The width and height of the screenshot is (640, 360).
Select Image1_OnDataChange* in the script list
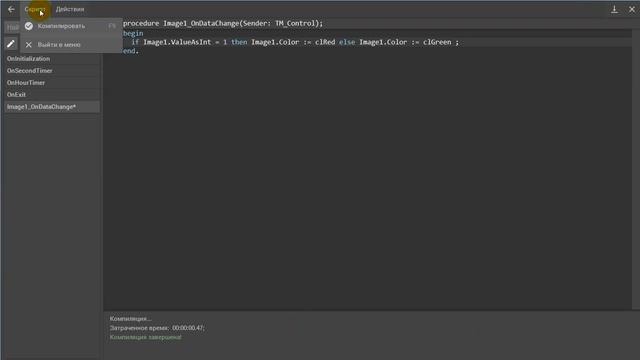coord(52,107)
